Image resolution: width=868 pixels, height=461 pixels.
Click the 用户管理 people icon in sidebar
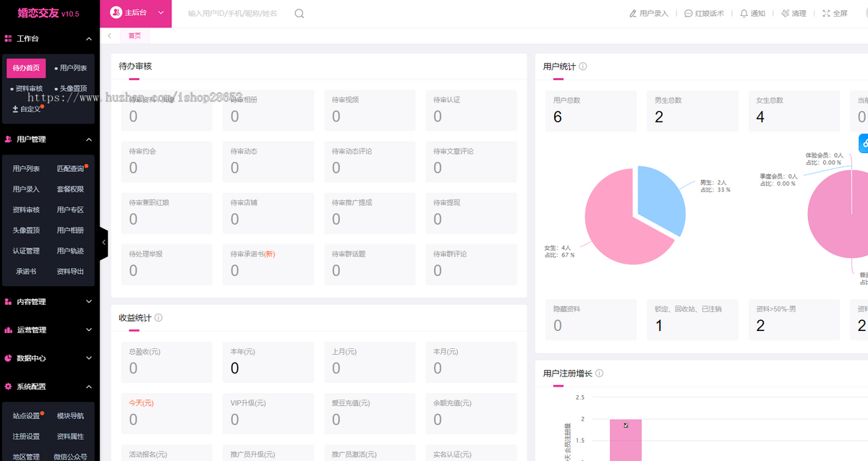(8, 139)
